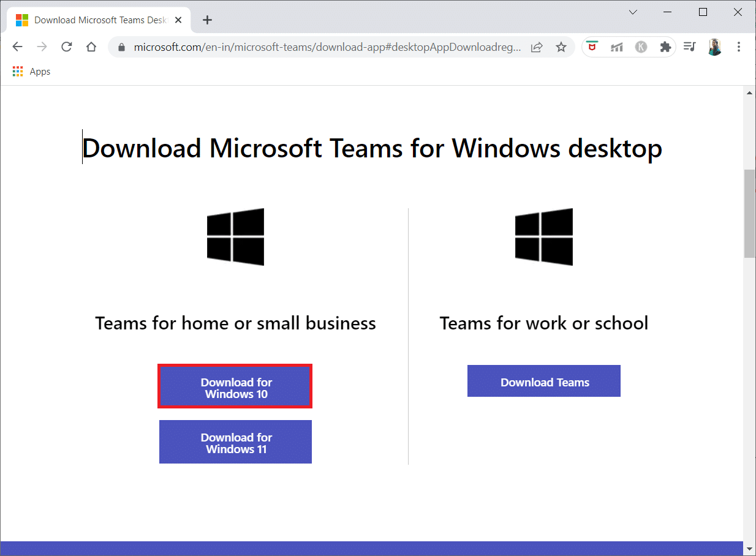Close the Download Microsoft Teams tab
756x556 pixels.
(x=178, y=20)
